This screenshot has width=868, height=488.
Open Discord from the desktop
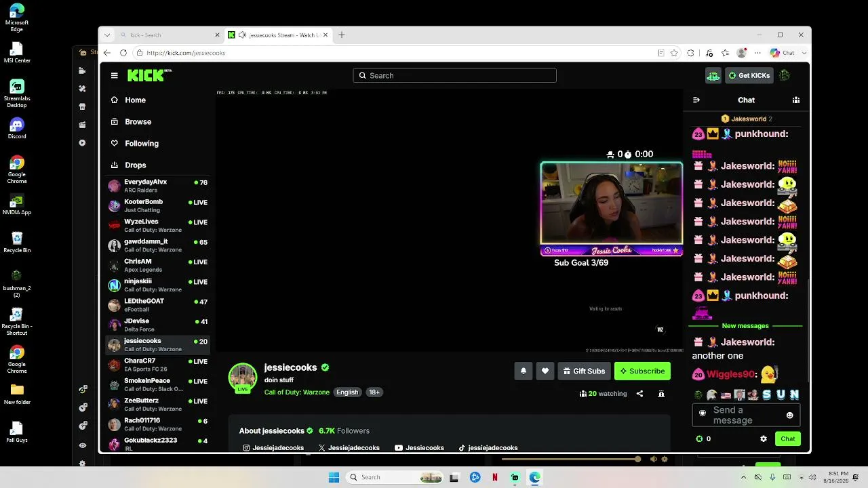[17, 128]
